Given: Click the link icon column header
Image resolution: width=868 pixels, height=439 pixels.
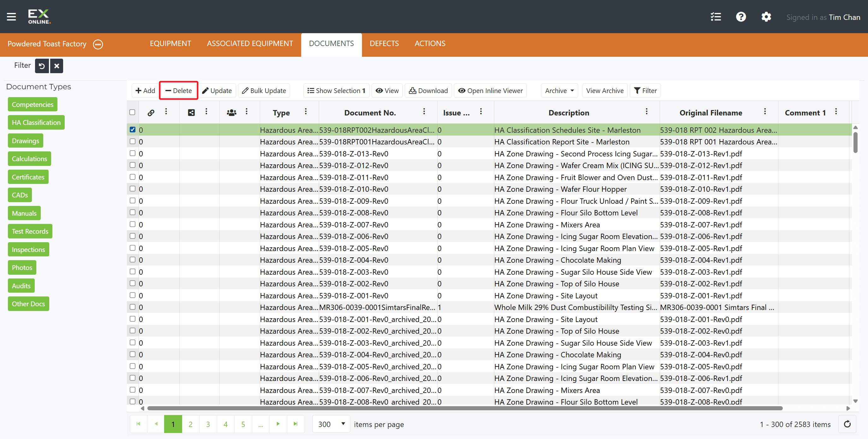Looking at the screenshot, I should pos(151,113).
